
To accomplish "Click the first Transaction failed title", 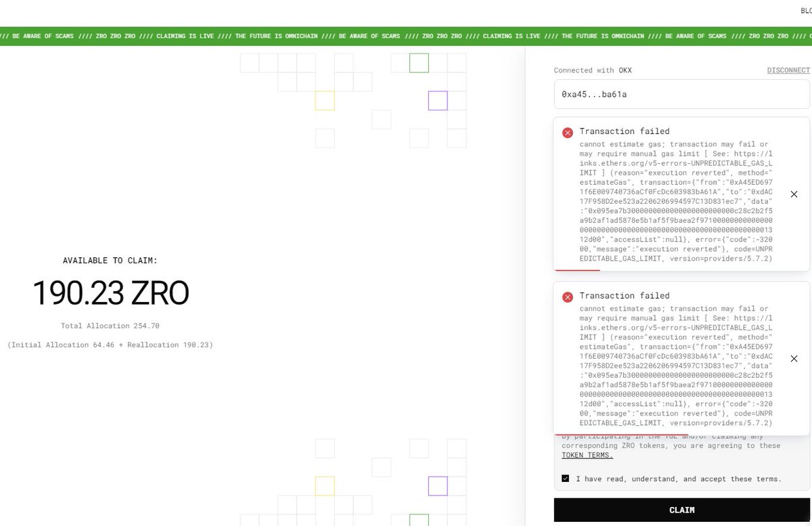I will tap(625, 131).
